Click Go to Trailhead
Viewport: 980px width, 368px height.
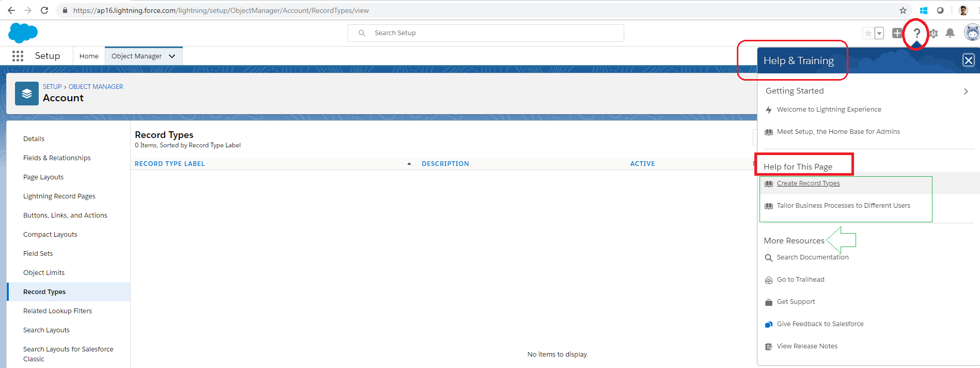(x=800, y=280)
